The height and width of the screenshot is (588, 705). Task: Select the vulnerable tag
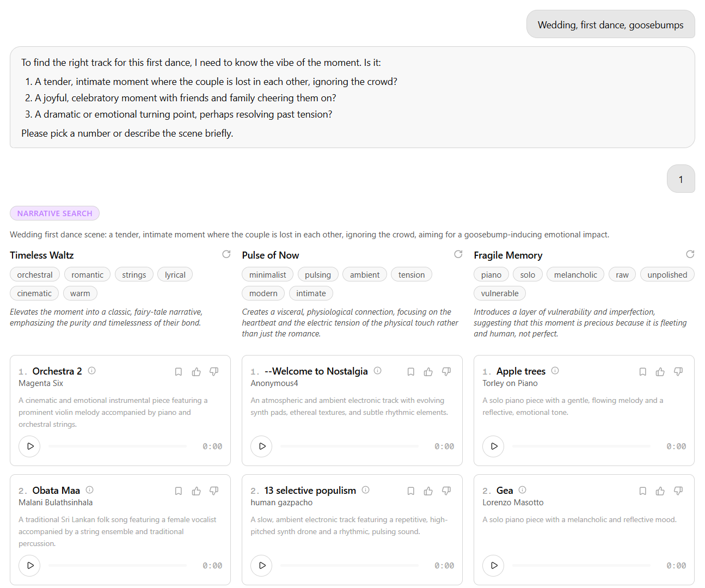[500, 293]
